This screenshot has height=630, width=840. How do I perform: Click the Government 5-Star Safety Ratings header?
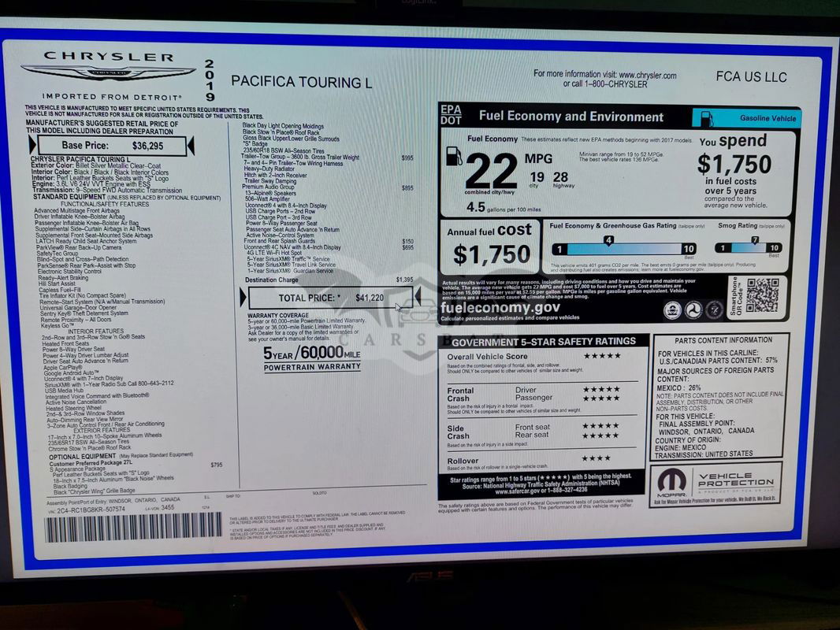pos(543,341)
